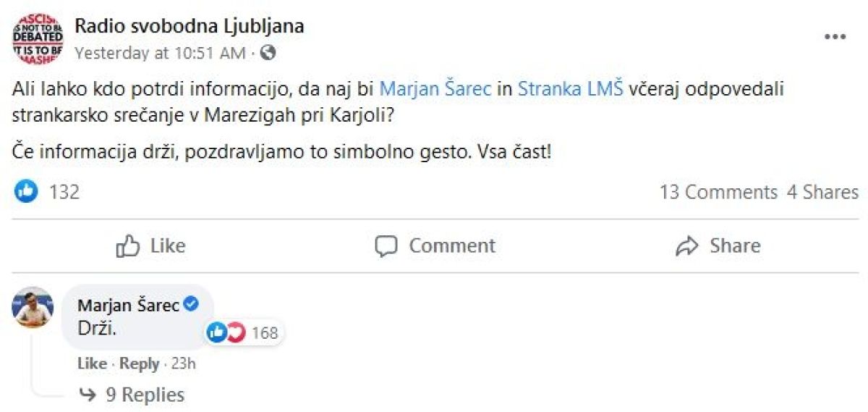
Task: Open the Stranka LMŠ tagged link
Action: [x=570, y=90]
